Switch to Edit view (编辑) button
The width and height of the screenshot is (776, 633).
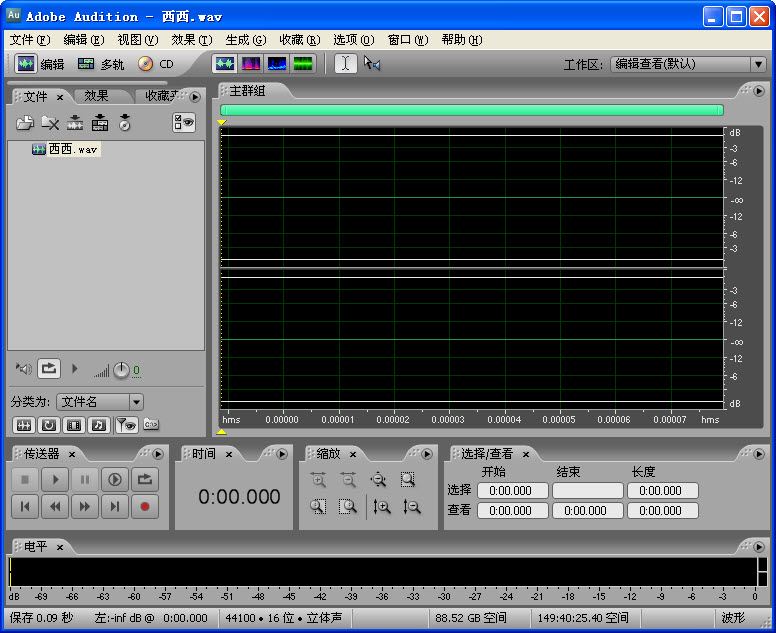[x=40, y=64]
